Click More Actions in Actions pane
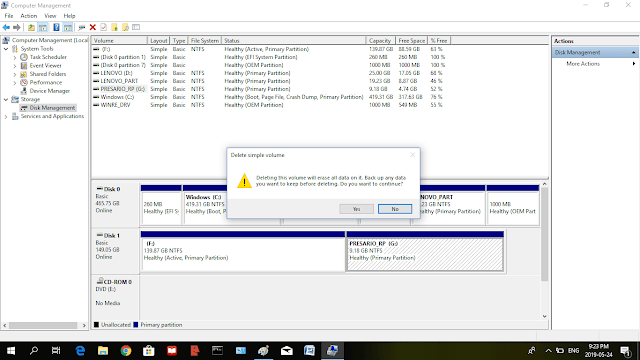The height and width of the screenshot is (360, 640). (583, 64)
